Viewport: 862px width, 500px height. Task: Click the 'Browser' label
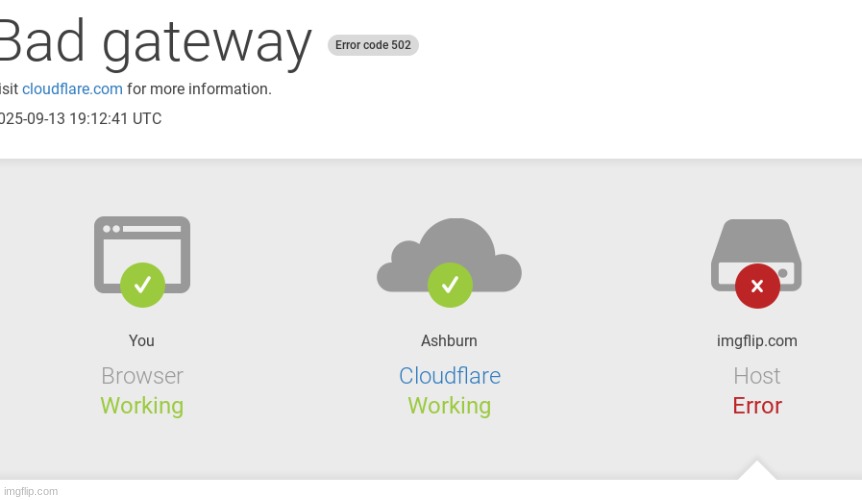pyautogui.click(x=142, y=376)
